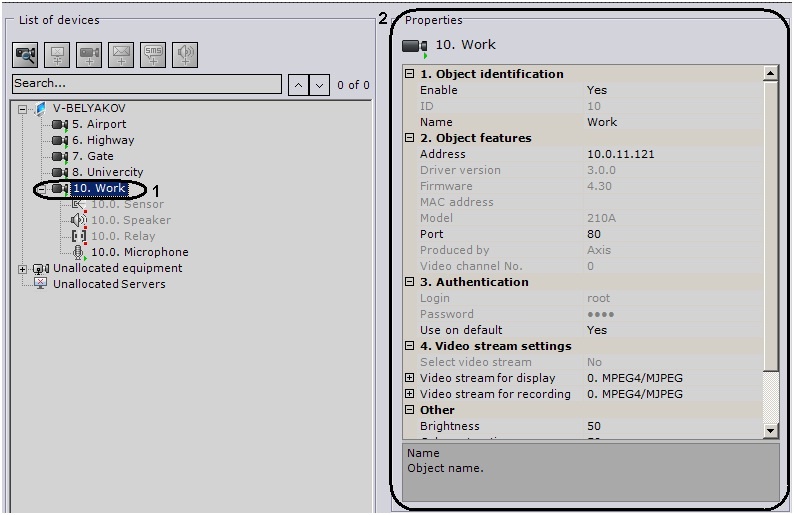Click the add camera toolbar icon
This screenshot has width=794, height=515.
[x=89, y=55]
